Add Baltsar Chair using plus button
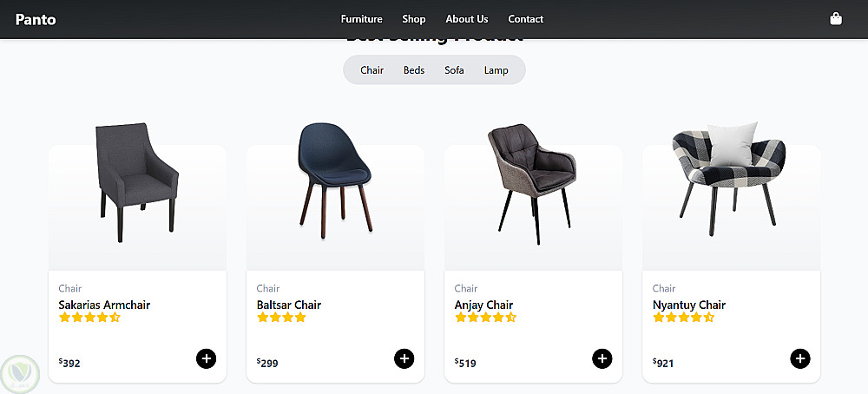Screen dimensions: 868x394 coord(404,358)
